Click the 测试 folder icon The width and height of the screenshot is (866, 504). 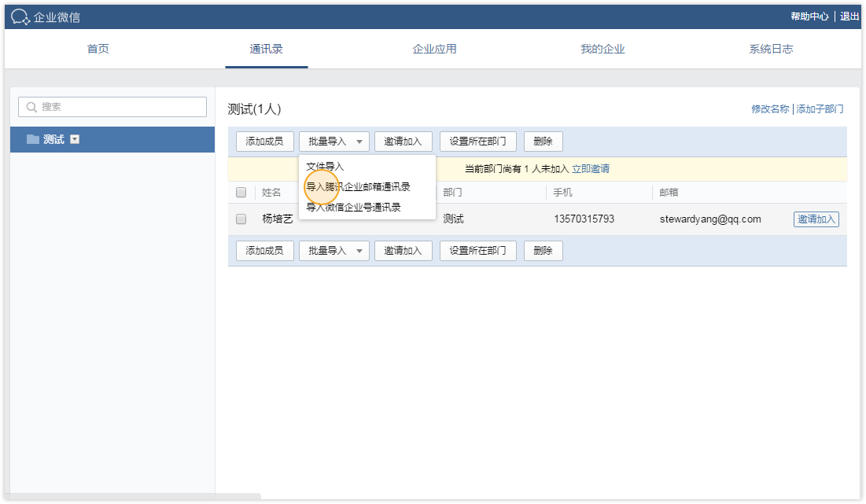point(33,139)
